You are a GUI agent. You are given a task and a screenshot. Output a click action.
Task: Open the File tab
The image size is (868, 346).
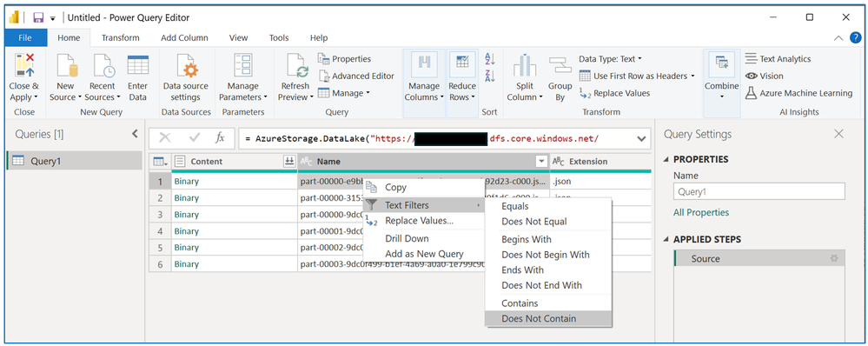25,37
